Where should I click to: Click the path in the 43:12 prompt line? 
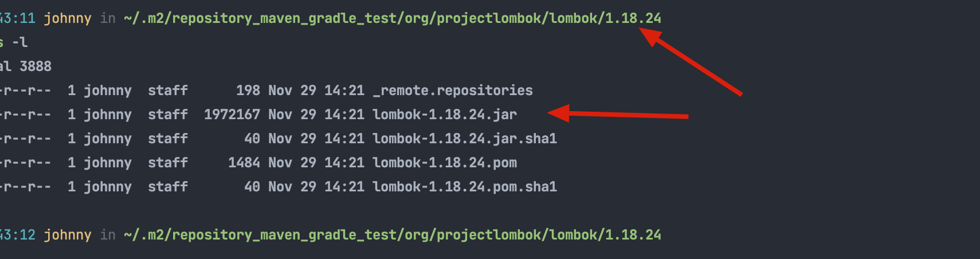(393, 235)
